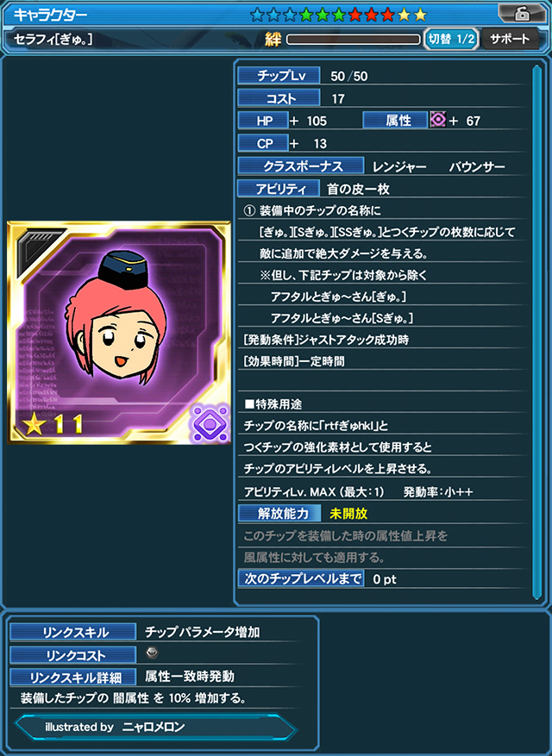The image size is (552, 756).
Task: Click the purple element emblem on chip card
Action: (210, 423)
